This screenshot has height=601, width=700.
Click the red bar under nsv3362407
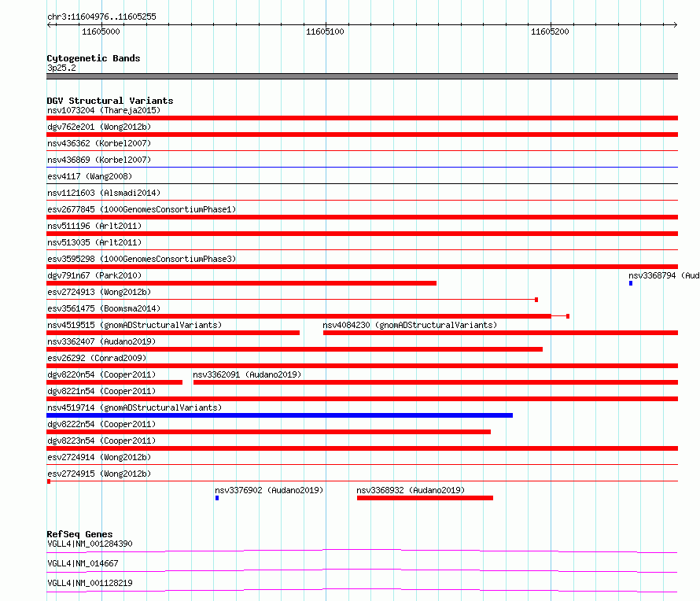pyautogui.click(x=295, y=349)
